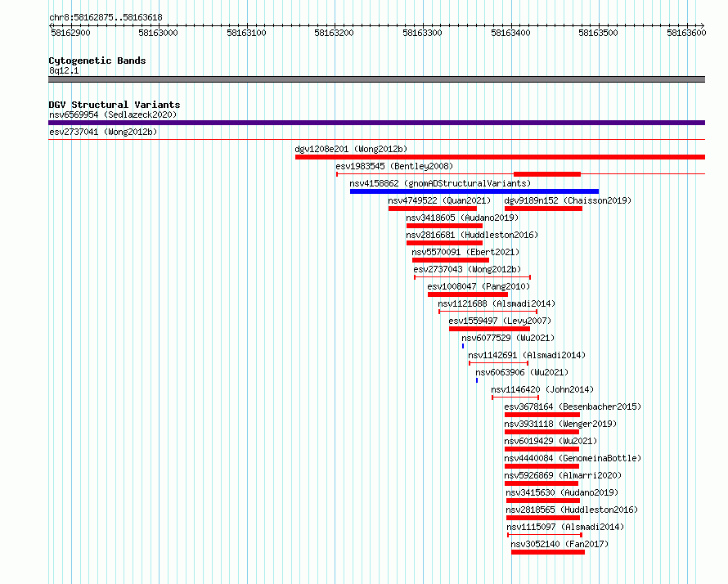Click the nsv2816681 (Huddleston2016) label

(472, 235)
